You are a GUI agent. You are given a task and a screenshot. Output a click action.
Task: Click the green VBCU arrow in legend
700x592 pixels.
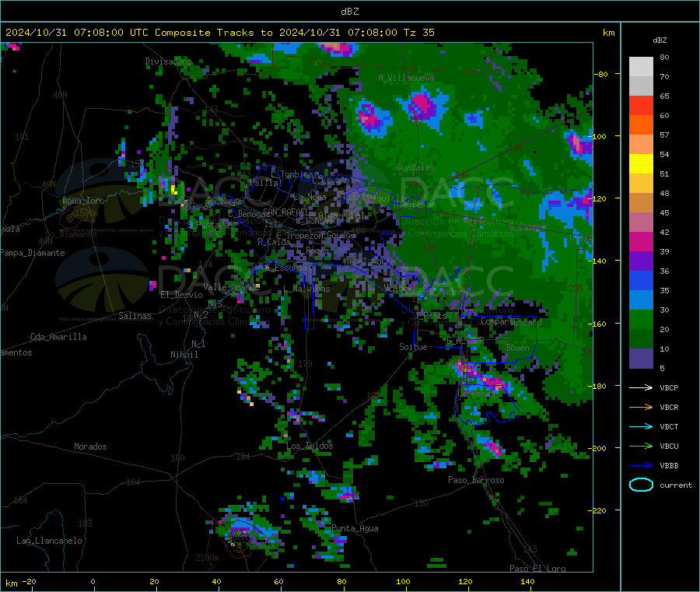[641, 446]
